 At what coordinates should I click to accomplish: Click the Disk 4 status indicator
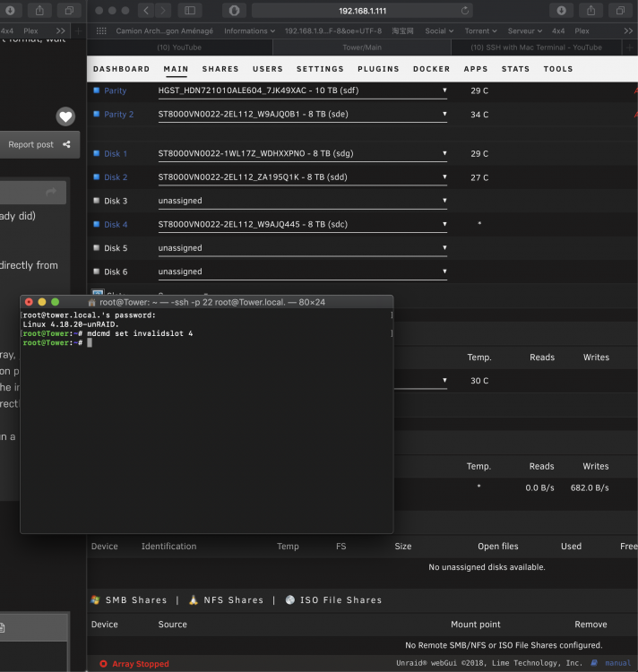(97, 224)
